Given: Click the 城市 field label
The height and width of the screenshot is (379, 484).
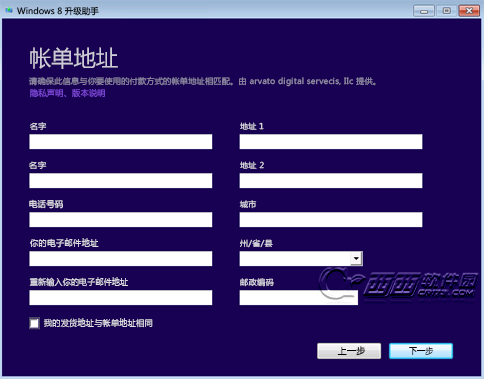Looking at the screenshot, I should tap(248, 204).
